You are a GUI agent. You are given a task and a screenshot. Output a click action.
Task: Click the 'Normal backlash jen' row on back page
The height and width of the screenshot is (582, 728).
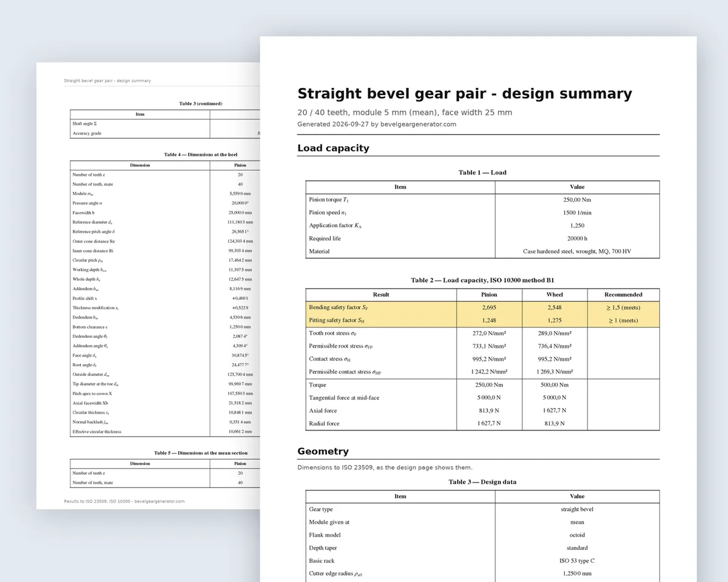click(x=165, y=422)
